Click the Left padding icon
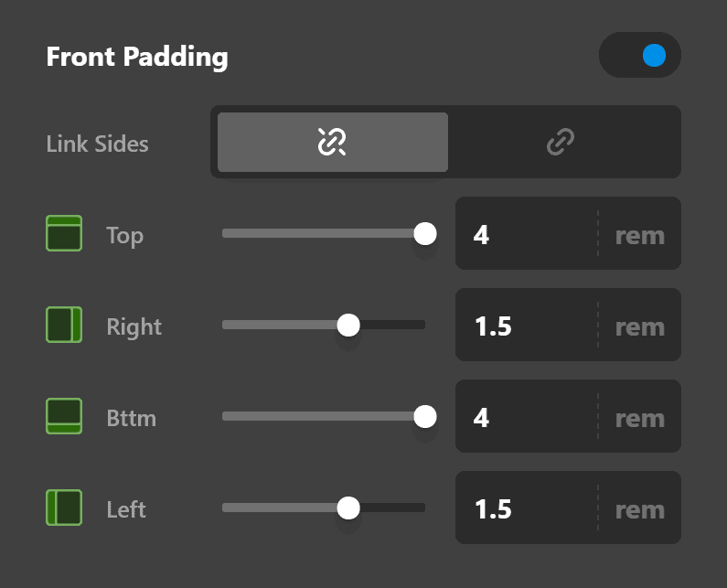The image size is (727, 588). [x=64, y=508]
